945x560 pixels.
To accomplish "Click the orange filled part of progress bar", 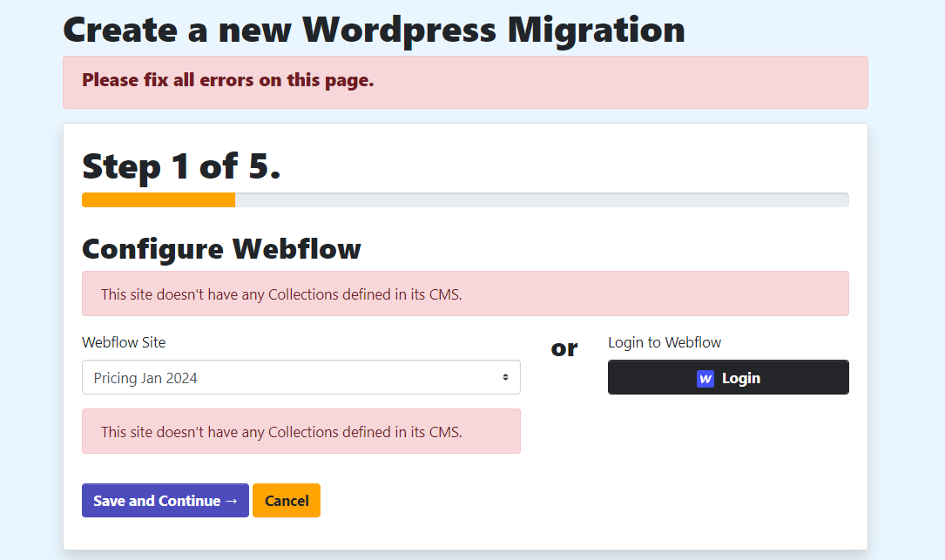I will 158,200.
